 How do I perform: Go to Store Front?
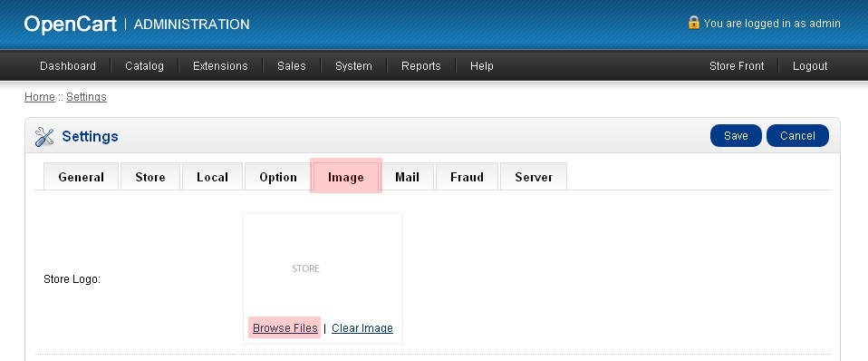pyautogui.click(x=737, y=66)
